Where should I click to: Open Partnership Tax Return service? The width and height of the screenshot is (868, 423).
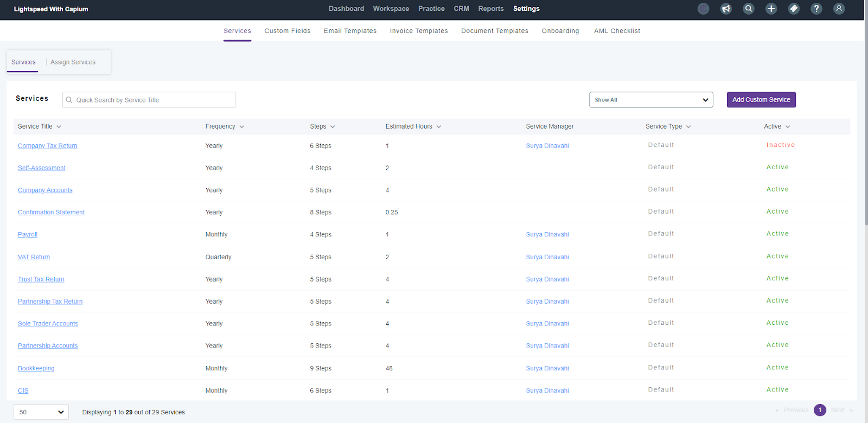[x=50, y=302]
